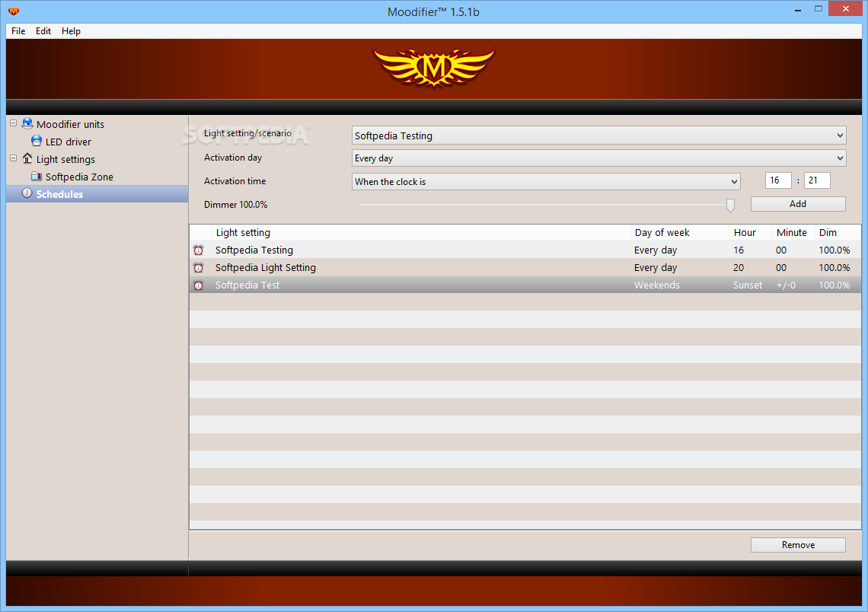Close the Moodifier window
Viewport: 868px width, 612px height.
tap(845, 9)
